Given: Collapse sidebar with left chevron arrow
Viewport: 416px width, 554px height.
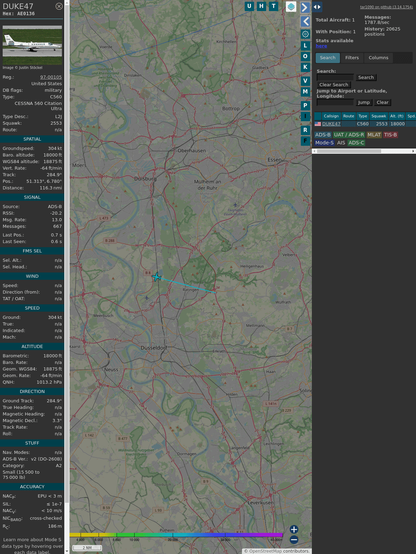Looking at the screenshot, I should point(305,22).
